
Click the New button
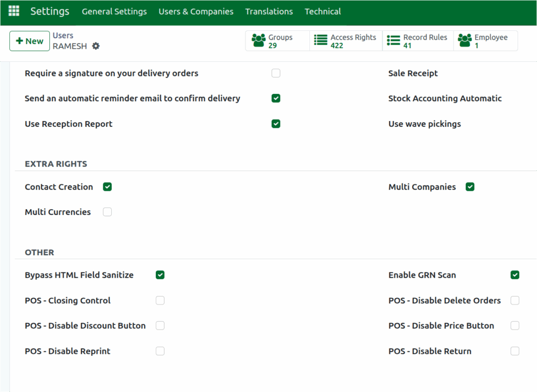29,40
